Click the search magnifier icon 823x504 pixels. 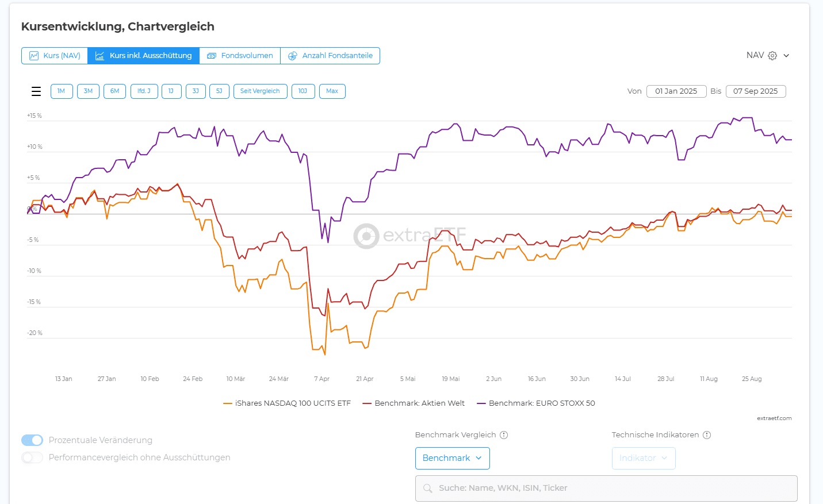(427, 488)
